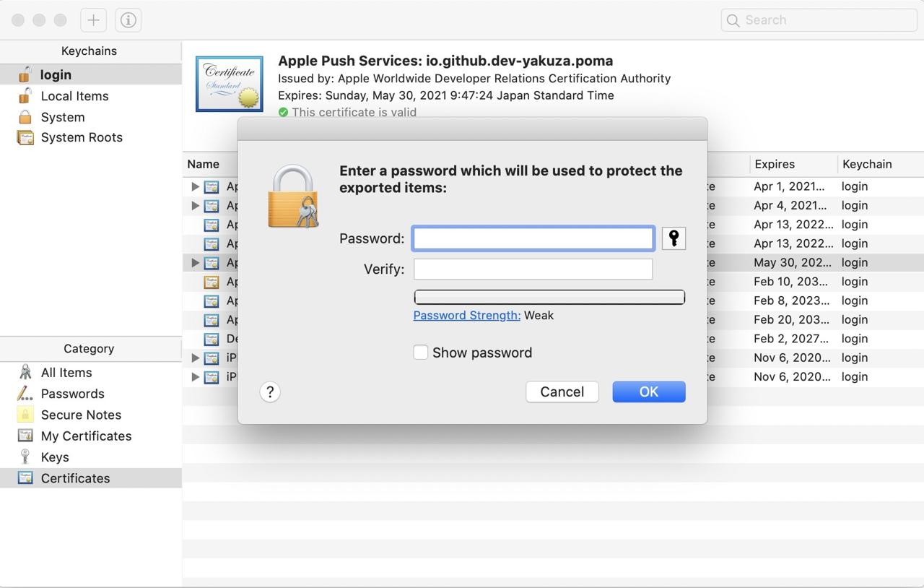Click the info toolbar button
Viewport: 924px width, 588px height.
[128, 20]
